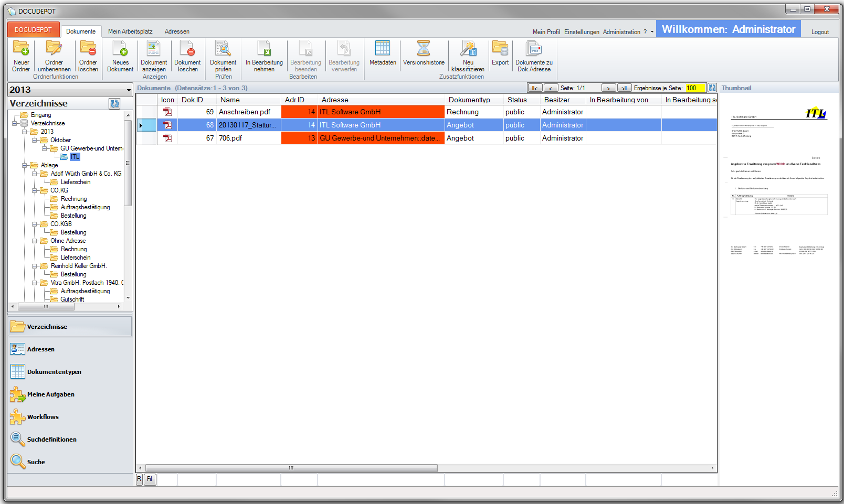Switch to the Mein Arbeitsplatz tab

click(130, 31)
